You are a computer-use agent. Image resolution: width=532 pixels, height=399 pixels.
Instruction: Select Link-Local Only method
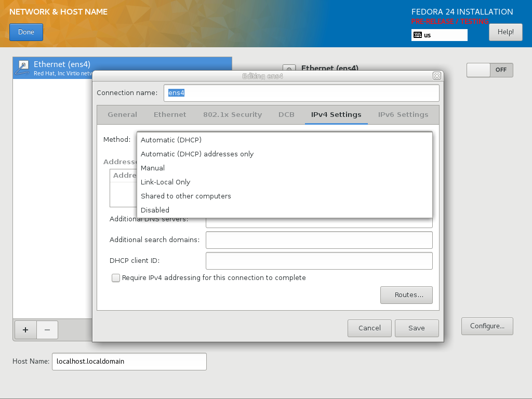tap(285, 182)
